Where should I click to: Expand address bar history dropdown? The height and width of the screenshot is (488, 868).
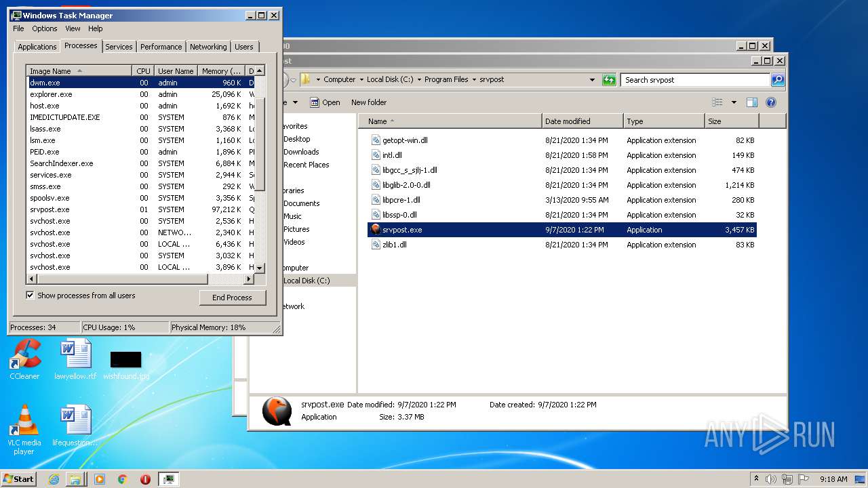pyautogui.click(x=593, y=79)
